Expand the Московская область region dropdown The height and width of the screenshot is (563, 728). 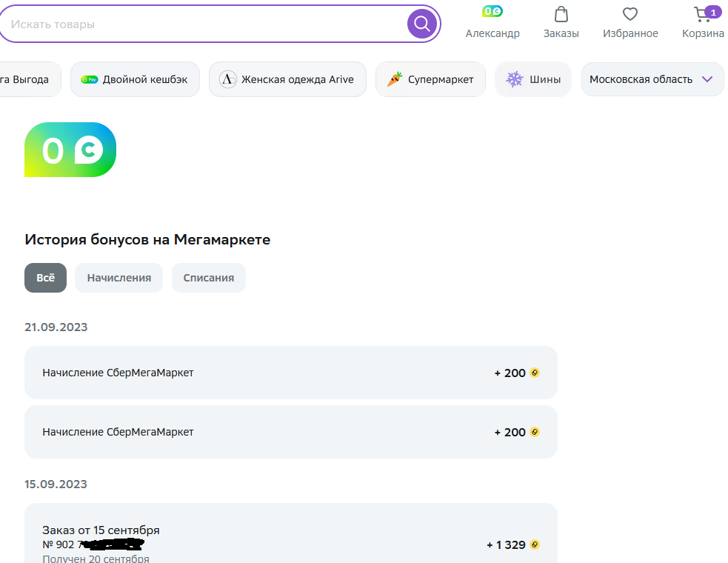(652, 79)
